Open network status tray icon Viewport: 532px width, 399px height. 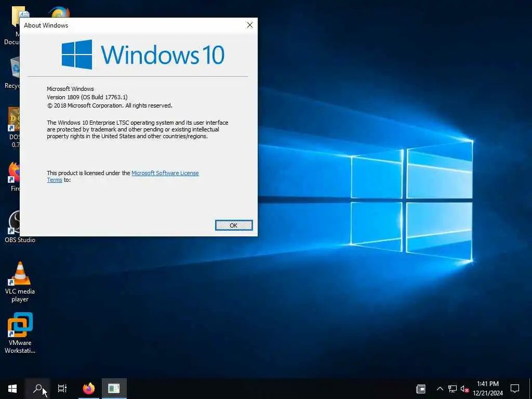click(453, 389)
